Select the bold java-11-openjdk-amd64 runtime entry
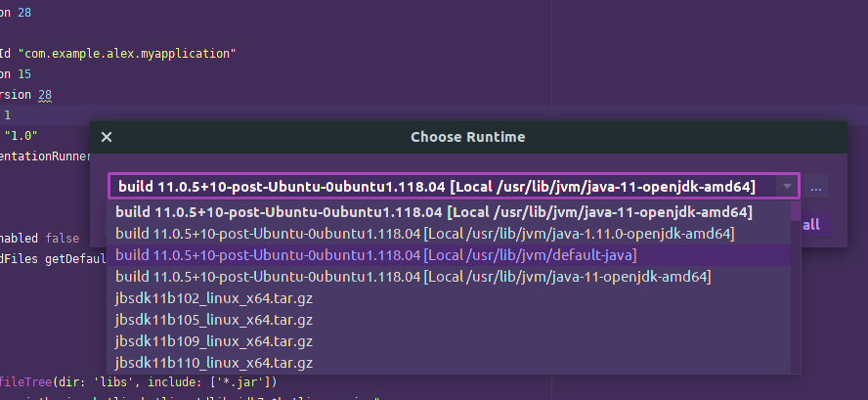868x400 pixels. 449,212
